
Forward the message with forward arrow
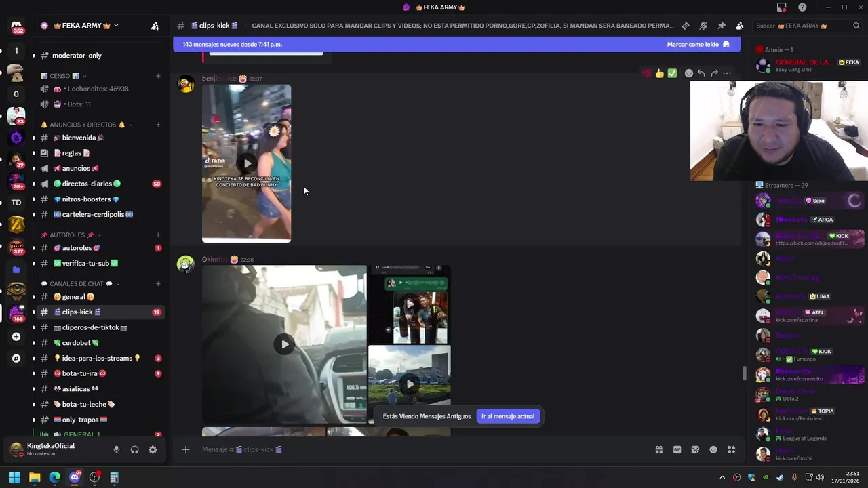point(714,73)
